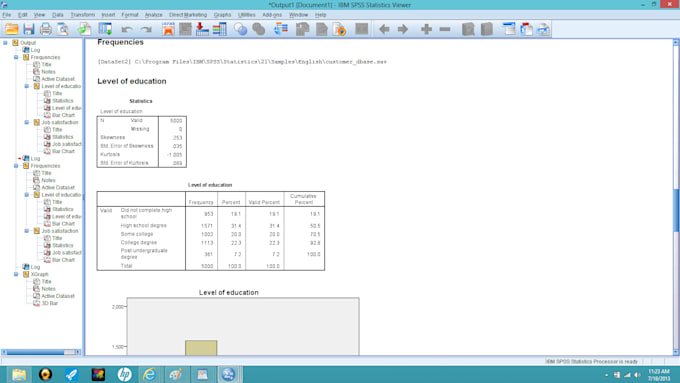Expand outline item with plus icon
The width and height of the screenshot is (680, 383).
426,29
